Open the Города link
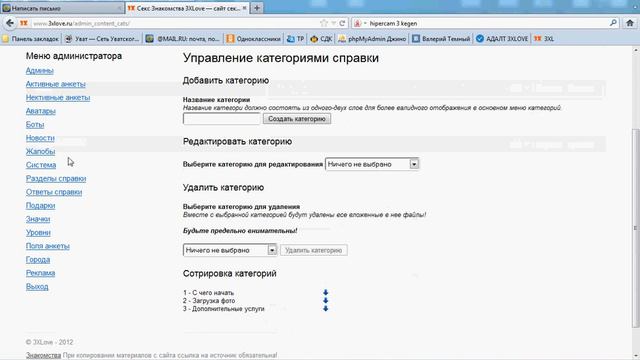 coord(38,260)
